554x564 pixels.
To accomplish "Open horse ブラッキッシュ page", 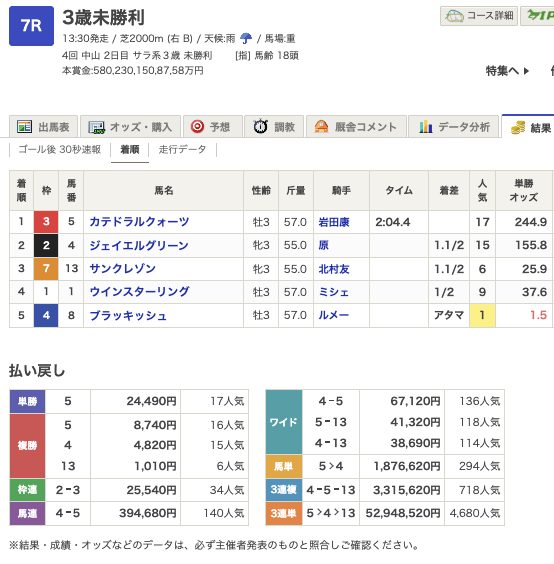I will [x=128, y=315].
